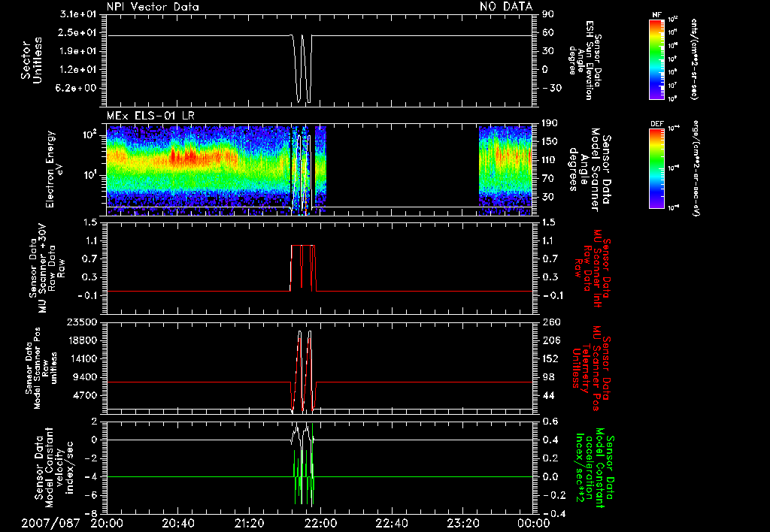Select the '260' telemetry tick label

point(550,322)
